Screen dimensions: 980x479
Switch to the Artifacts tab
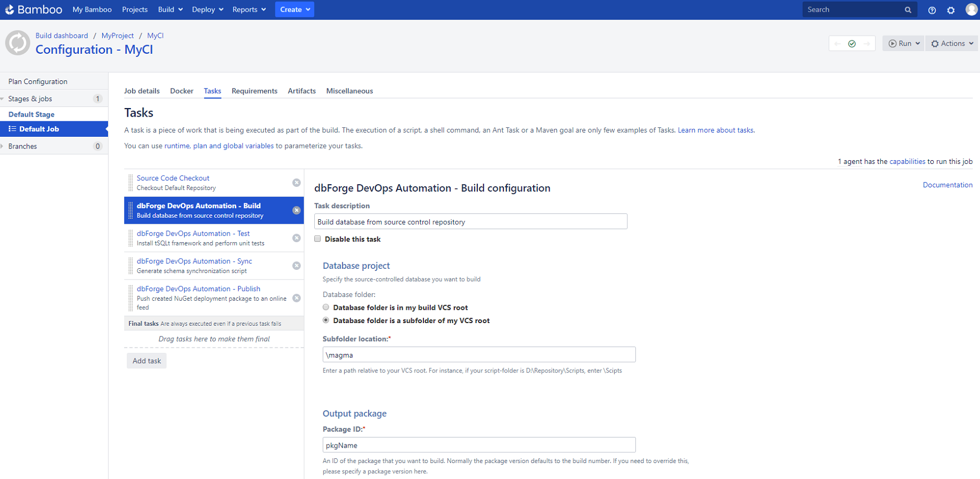(301, 91)
